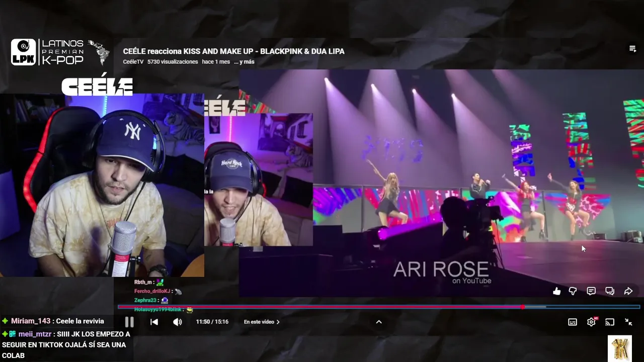The width and height of the screenshot is (644, 362).
Task: Open the player settings gear
Action: point(592,322)
